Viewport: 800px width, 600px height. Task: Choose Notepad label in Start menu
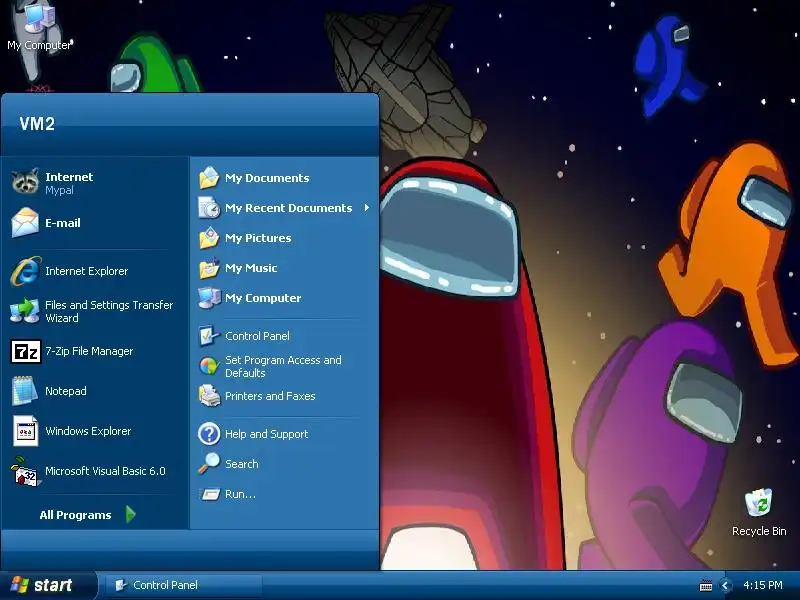[x=66, y=391]
